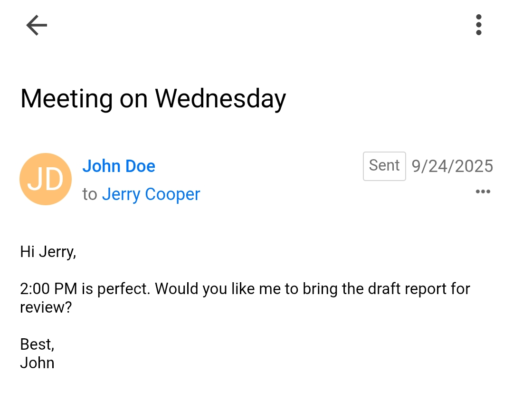Click the Sent folder label badge
The height and width of the screenshot is (420, 513).
[x=384, y=166]
